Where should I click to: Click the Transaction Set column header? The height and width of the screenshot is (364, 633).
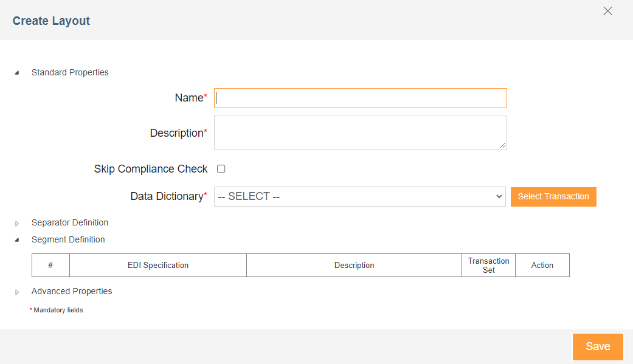click(x=488, y=265)
